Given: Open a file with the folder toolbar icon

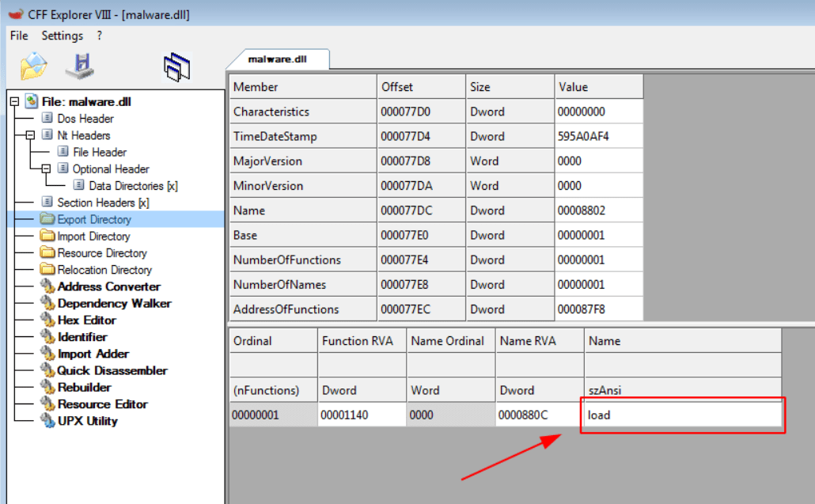Looking at the screenshot, I should (34, 66).
